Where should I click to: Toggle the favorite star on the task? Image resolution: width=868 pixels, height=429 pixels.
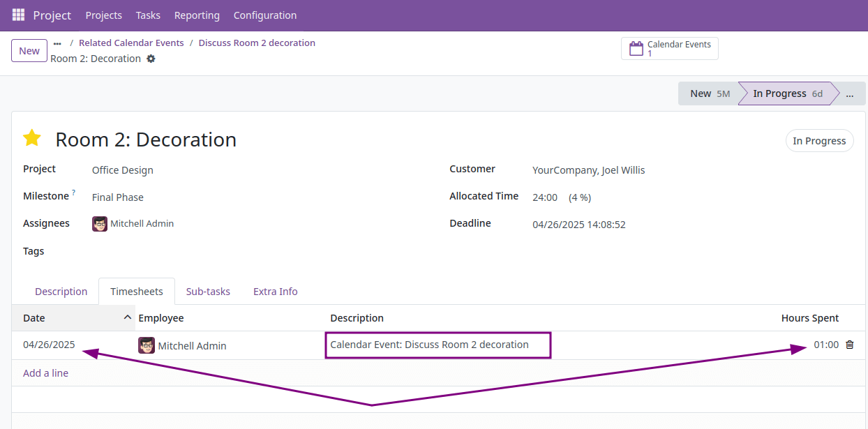(32, 138)
